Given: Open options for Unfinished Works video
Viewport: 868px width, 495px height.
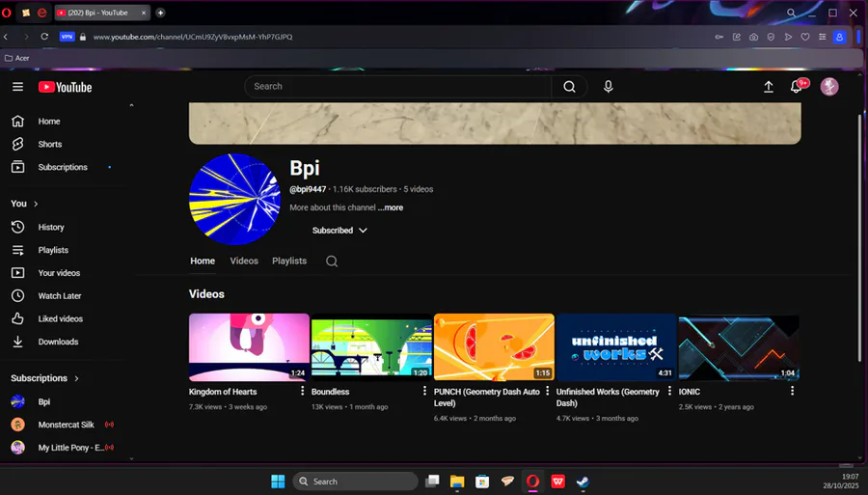Looking at the screenshot, I should (x=670, y=391).
